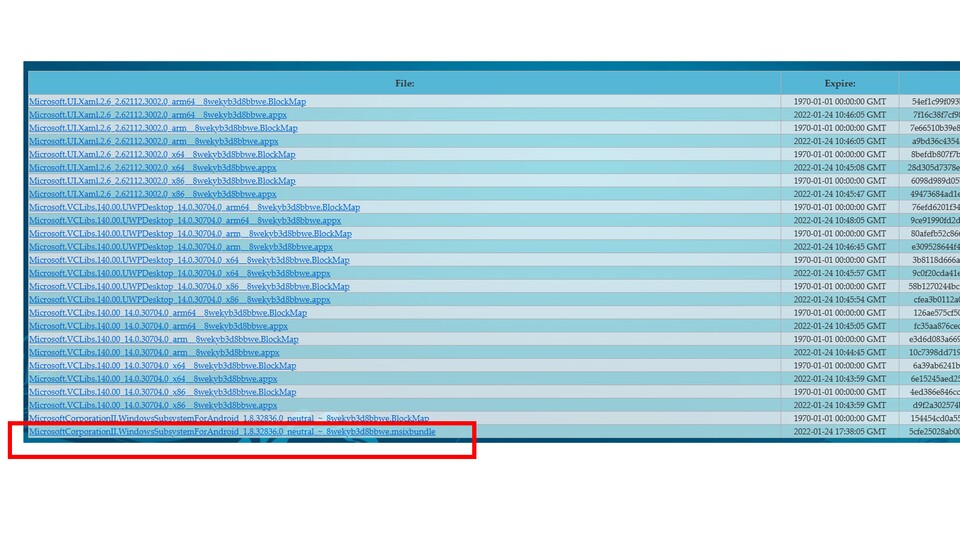Screen dimensions: 960x540
Task: Open WindowsSubsystemForAndroid BlockMap link
Action: coord(228,418)
